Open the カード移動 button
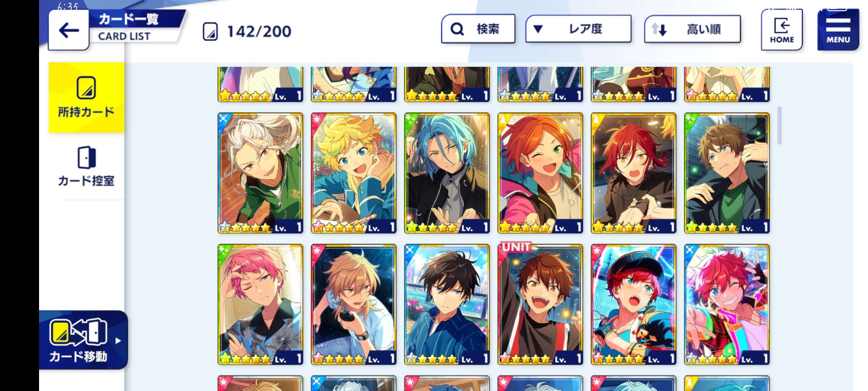Viewport: 868px width, 391px height. [84, 340]
